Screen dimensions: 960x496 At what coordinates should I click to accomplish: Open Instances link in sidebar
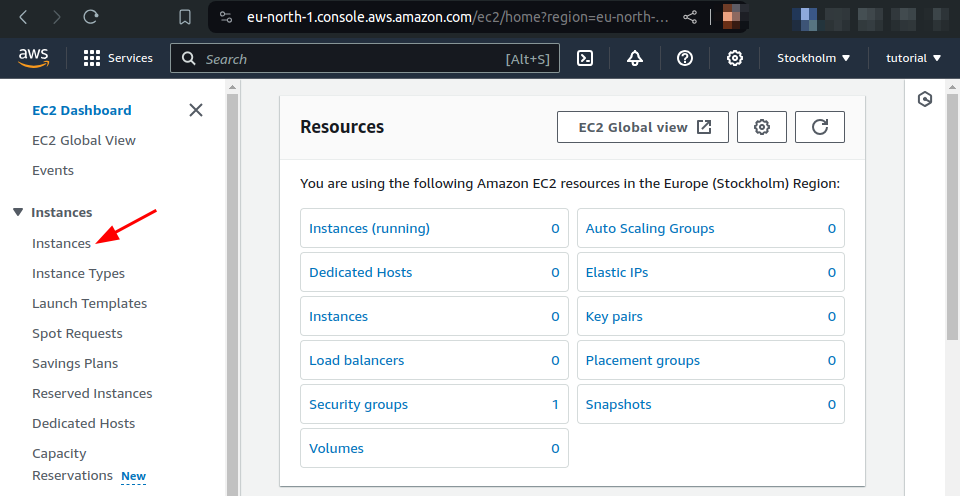61,243
